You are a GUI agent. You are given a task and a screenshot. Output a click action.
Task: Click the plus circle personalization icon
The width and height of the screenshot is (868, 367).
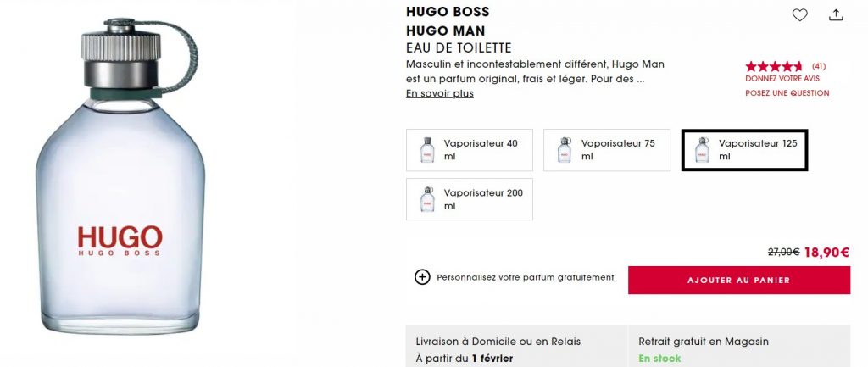(422, 277)
